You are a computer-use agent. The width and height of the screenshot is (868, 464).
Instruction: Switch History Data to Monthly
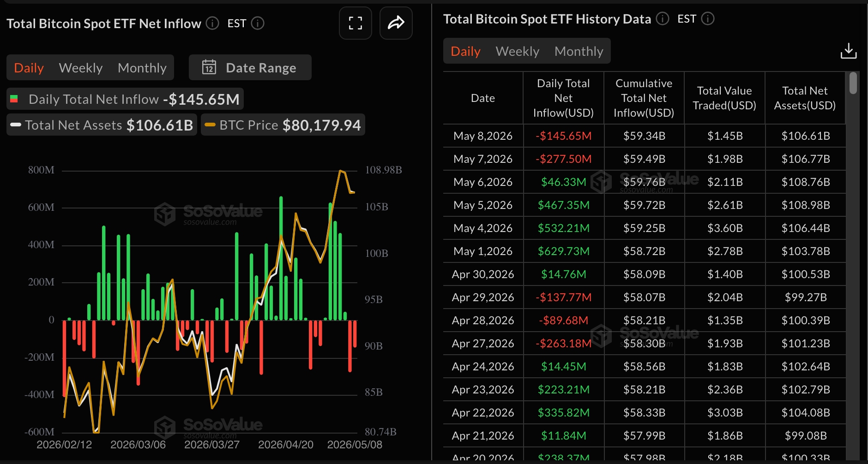pos(579,51)
